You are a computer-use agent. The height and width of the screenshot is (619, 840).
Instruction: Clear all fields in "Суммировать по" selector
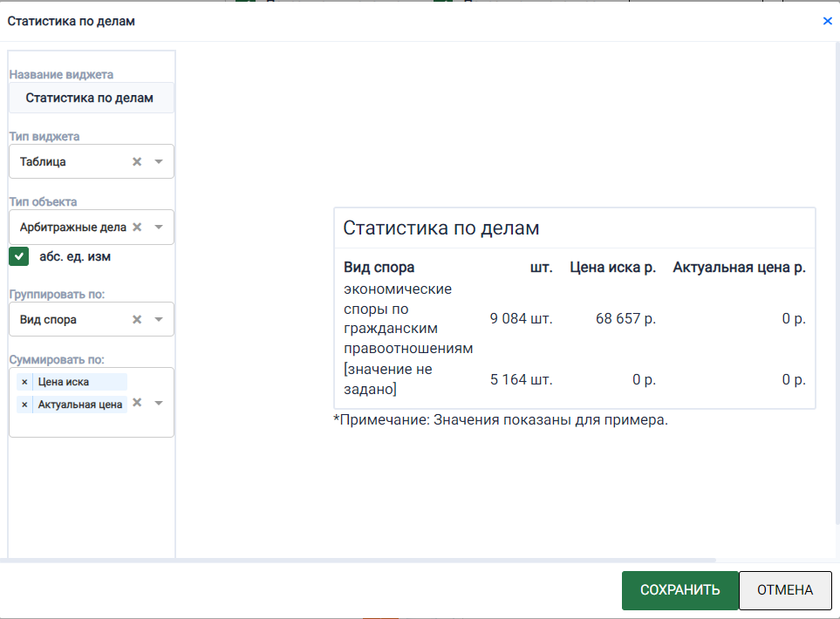pos(137,404)
